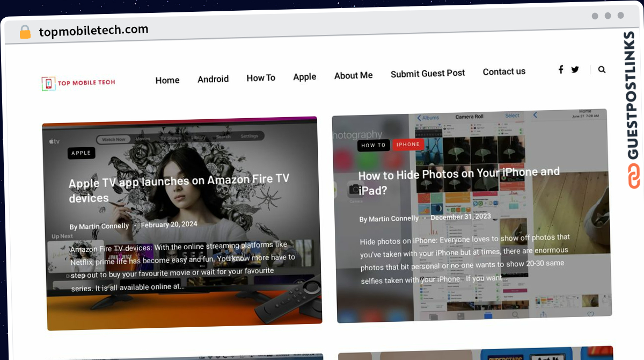Click the APPLE category tag
644x360 pixels.
tap(82, 153)
